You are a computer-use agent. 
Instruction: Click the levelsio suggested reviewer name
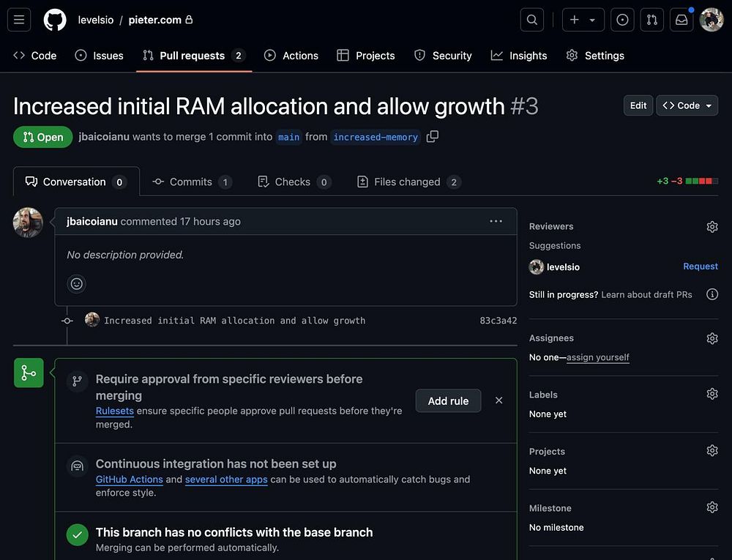(x=563, y=267)
